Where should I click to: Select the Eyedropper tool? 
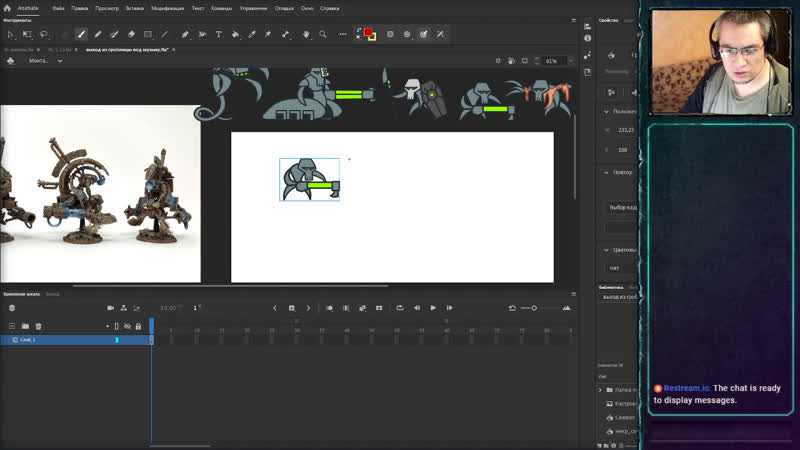252,34
